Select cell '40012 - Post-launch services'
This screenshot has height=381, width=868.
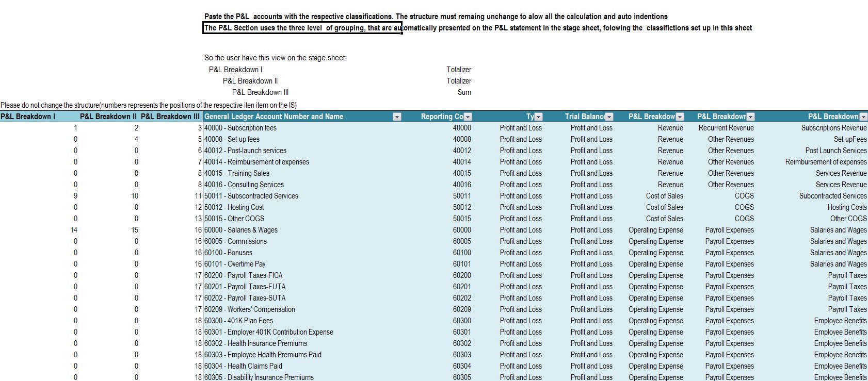pyautogui.click(x=302, y=151)
